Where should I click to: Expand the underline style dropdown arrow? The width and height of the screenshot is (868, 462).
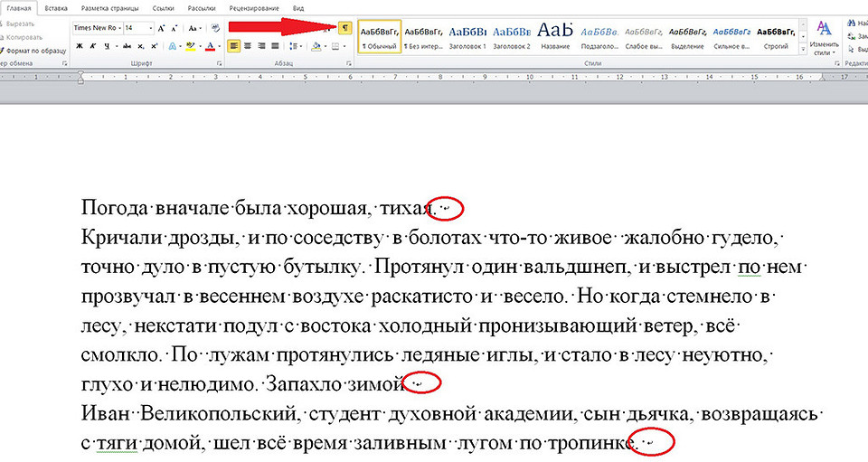tap(117, 46)
